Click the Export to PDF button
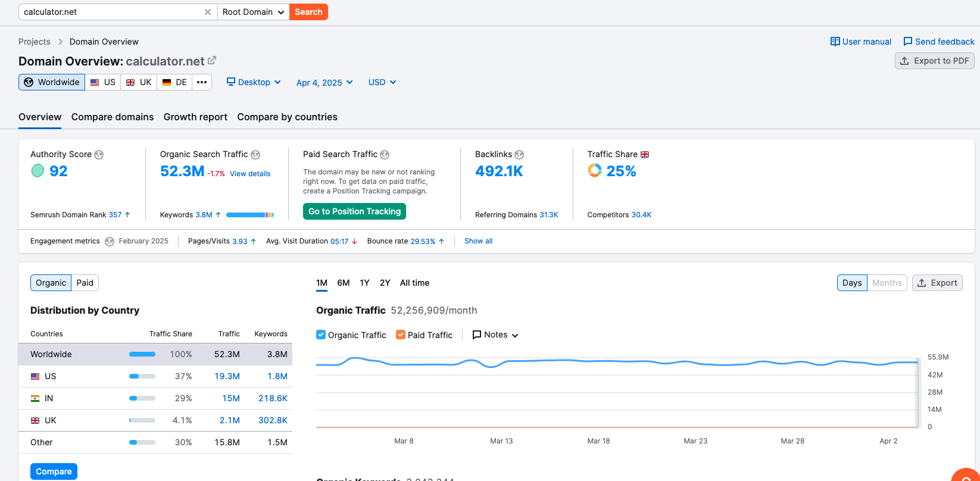Viewport: 980px width, 481px height. pos(935,61)
